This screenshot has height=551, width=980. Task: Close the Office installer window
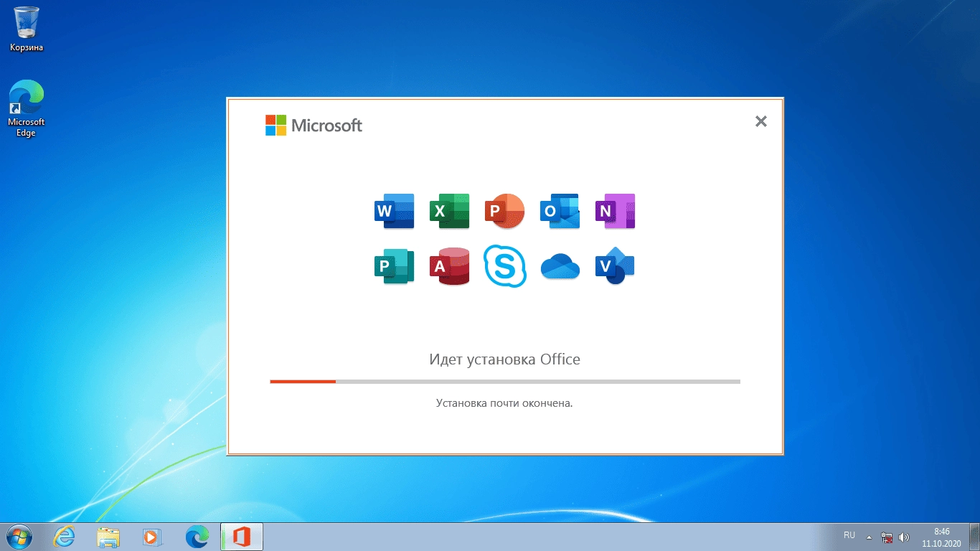(761, 122)
